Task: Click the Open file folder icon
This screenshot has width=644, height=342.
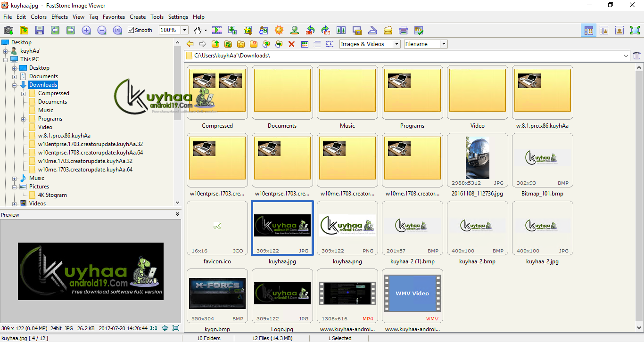Action: (24, 30)
